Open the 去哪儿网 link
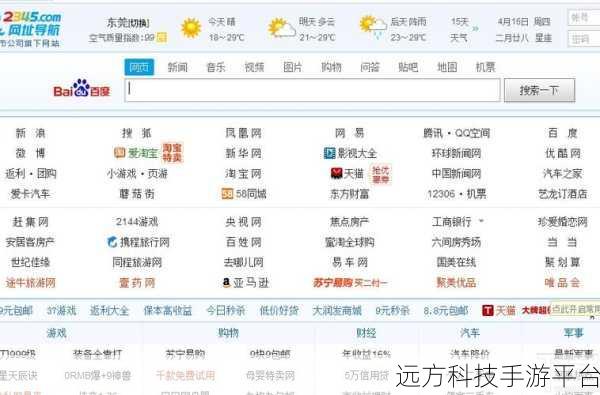Image resolution: width=600 pixels, height=395 pixels. (244, 263)
